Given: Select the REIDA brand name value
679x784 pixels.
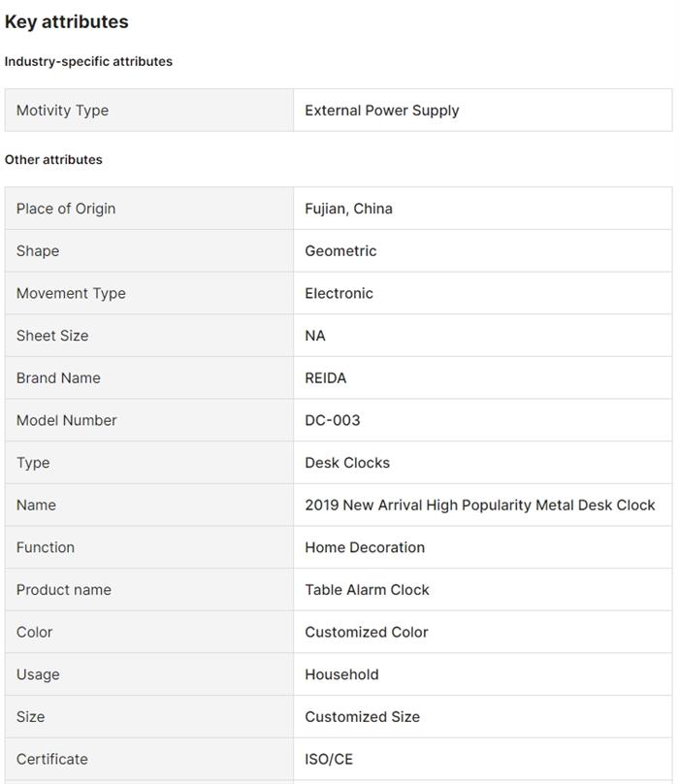Looking at the screenshot, I should (x=325, y=378).
